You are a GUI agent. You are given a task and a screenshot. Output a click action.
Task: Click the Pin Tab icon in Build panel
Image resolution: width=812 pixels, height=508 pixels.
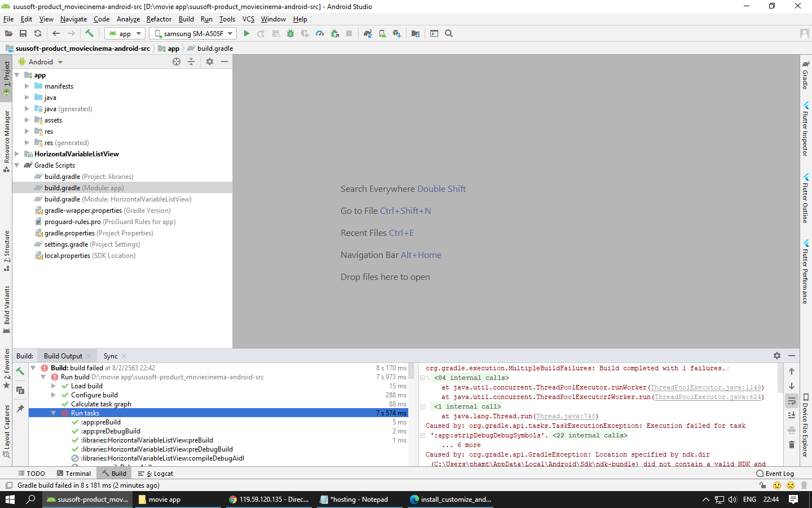pyautogui.click(x=20, y=409)
